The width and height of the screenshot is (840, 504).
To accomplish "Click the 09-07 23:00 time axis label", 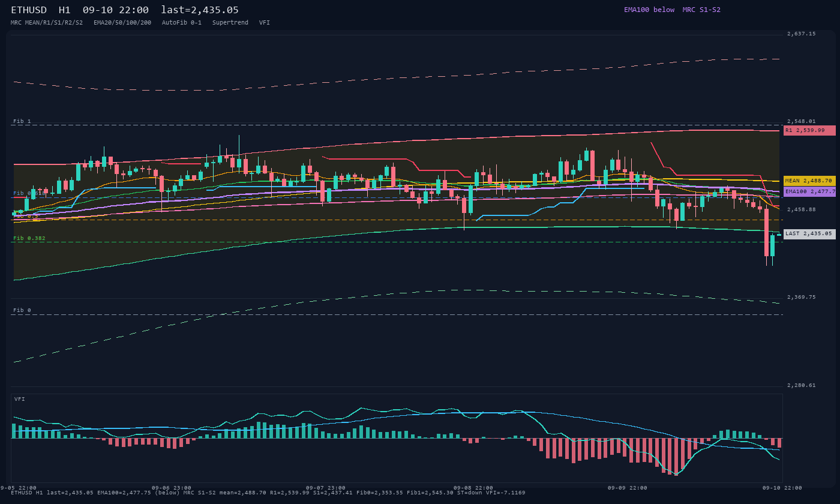I will (x=326, y=488).
